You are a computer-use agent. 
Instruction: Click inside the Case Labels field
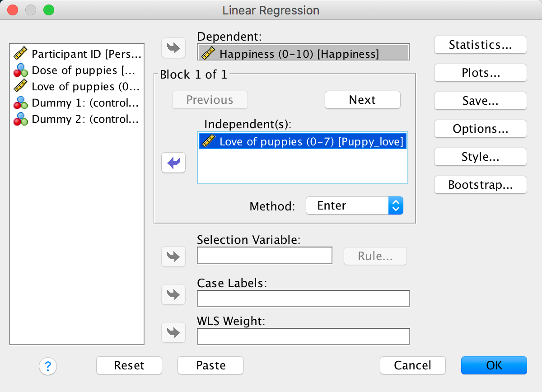click(303, 299)
